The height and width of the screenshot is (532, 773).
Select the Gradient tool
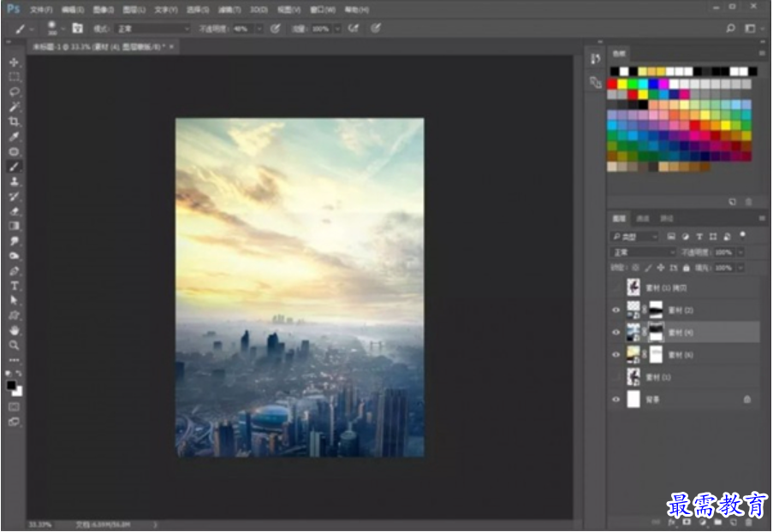[15, 226]
